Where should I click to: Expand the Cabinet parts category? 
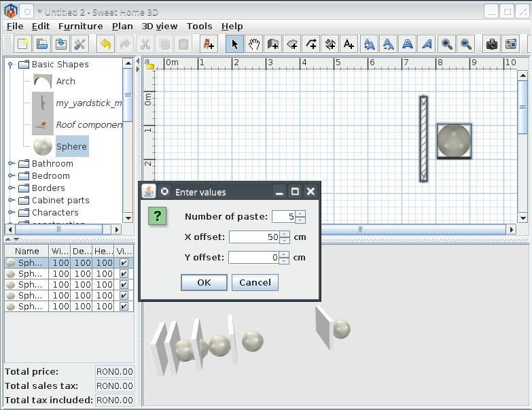tap(11, 201)
